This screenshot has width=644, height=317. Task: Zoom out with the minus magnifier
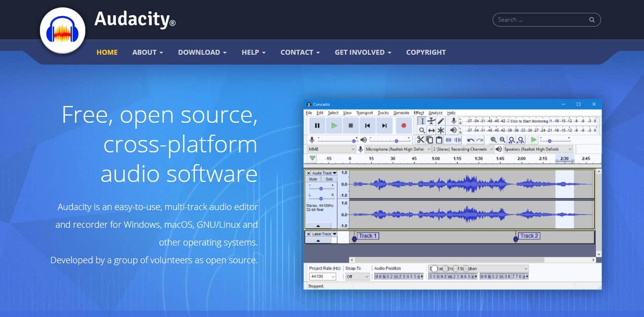502,140
